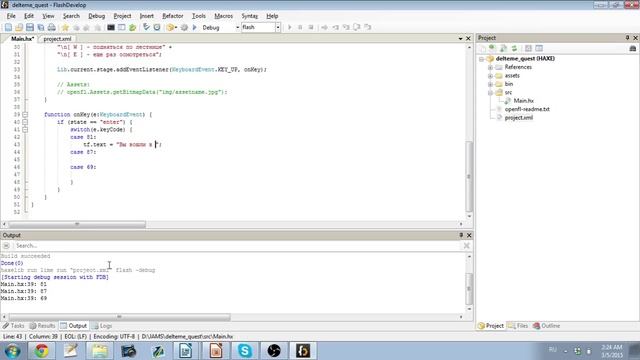
Task: Switch to the Results bottom tab
Action: click(x=42, y=326)
